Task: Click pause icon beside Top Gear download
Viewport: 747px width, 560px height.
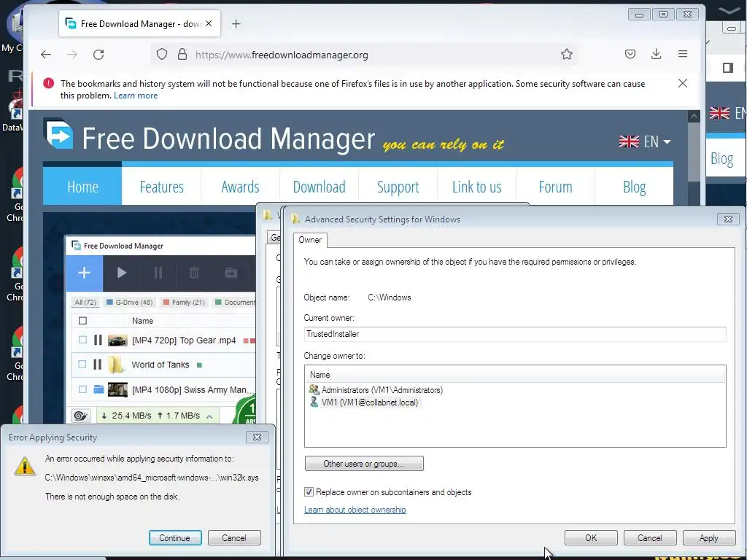Action: [98, 340]
